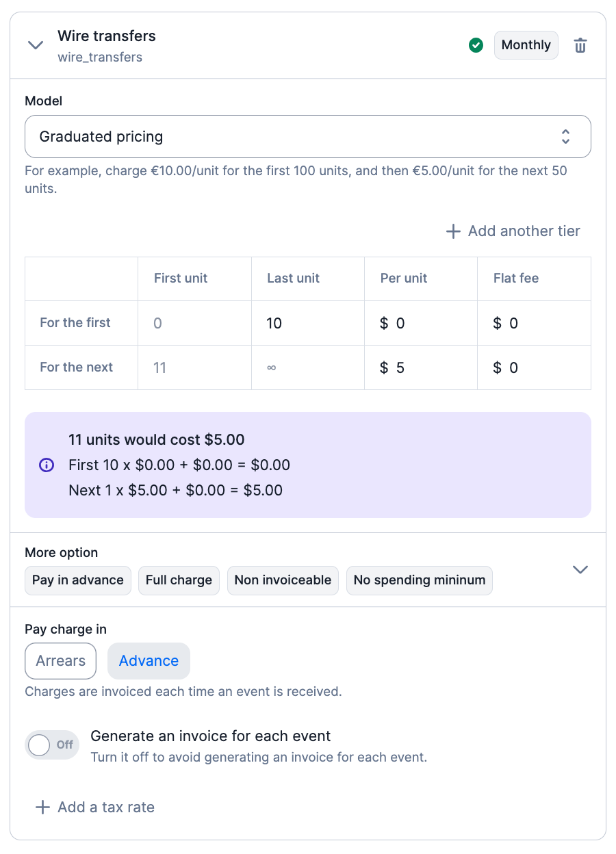Expand the More option section chevron
616x854 pixels.
click(580, 569)
